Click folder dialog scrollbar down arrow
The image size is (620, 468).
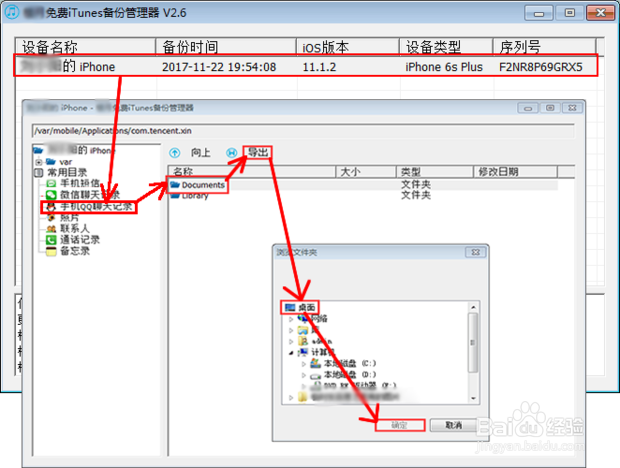(473, 398)
